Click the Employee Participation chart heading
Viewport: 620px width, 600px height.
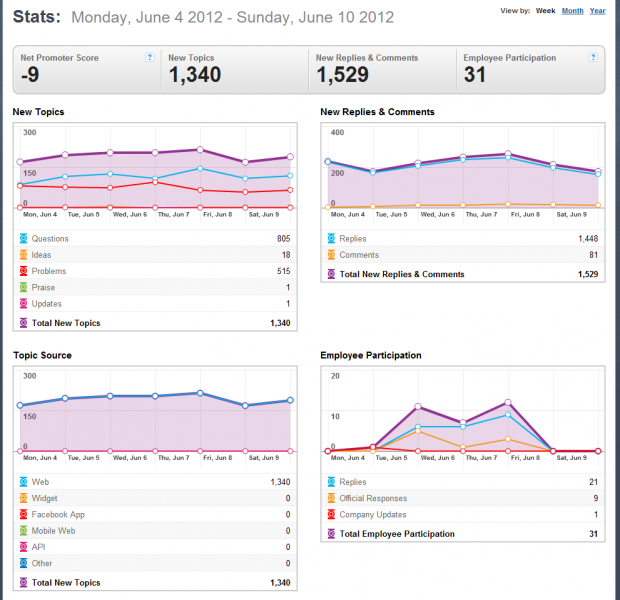click(371, 355)
